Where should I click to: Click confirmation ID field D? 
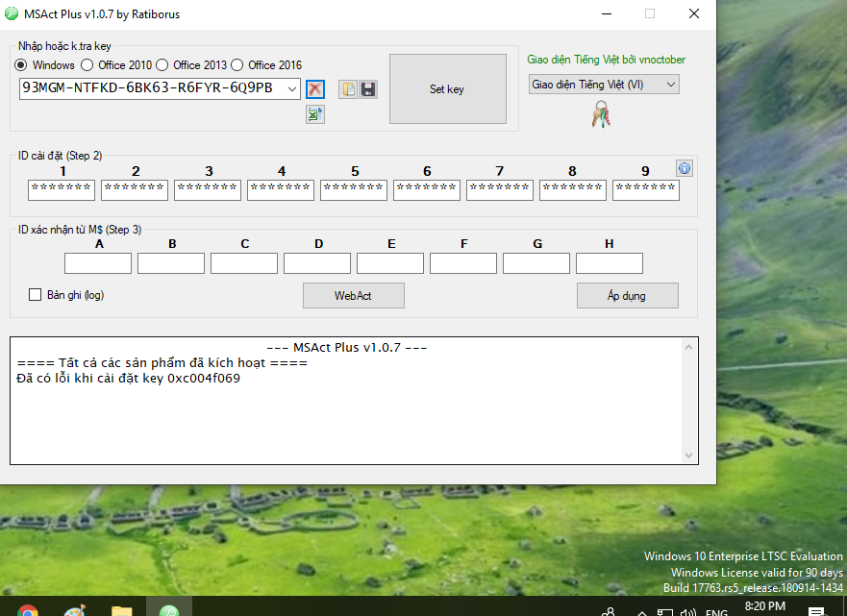tap(317, 263)
